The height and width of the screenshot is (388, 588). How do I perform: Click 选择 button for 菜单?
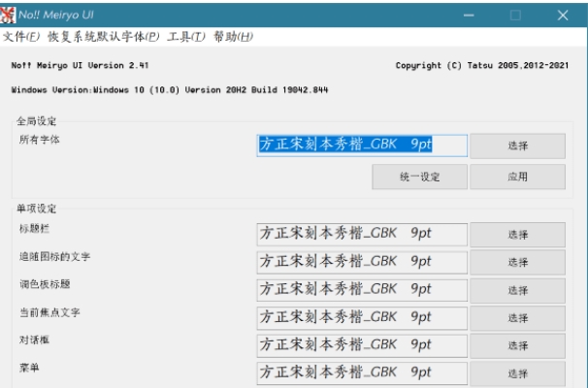(x=517, y=373)
